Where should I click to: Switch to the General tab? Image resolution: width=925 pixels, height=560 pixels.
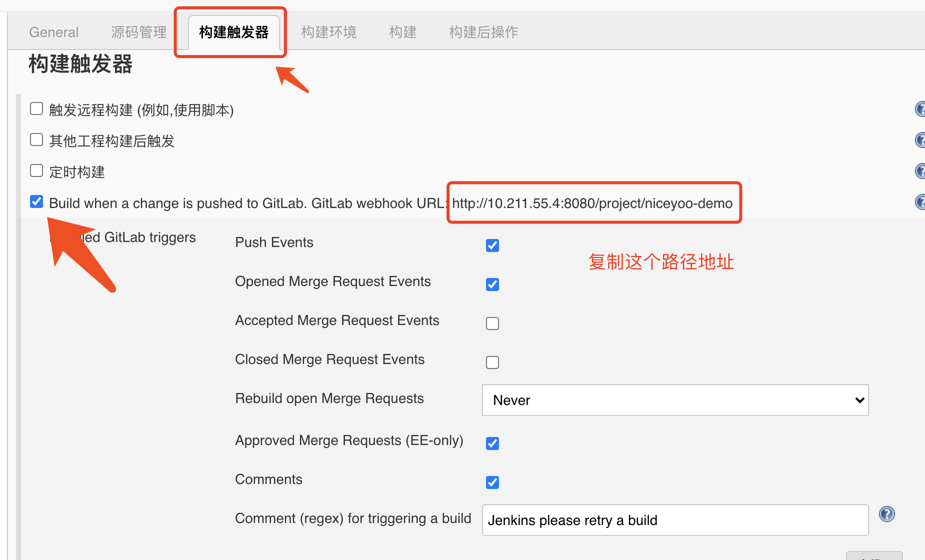point(54,32)
